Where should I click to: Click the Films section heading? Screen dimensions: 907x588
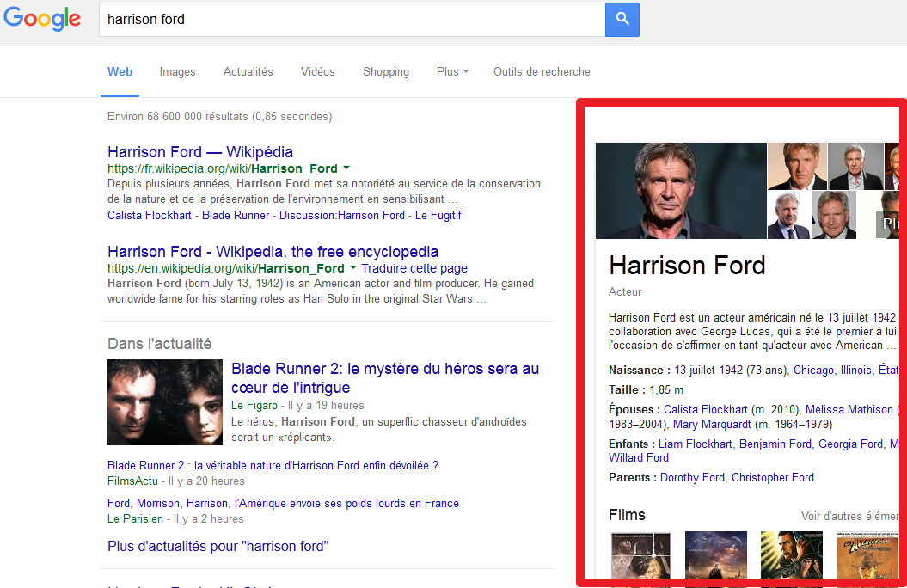[627, 515]
